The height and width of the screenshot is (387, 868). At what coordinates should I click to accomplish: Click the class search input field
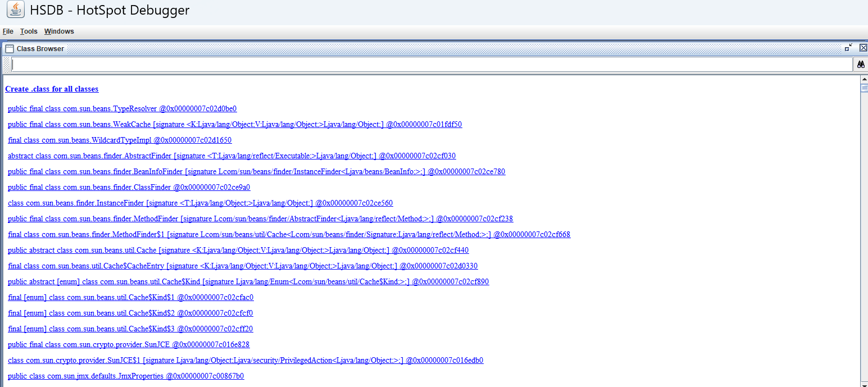431,65
